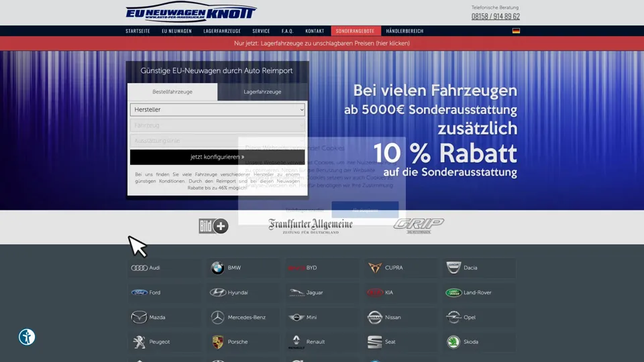Choose the KIA logo
644x362 pixels.
coord(374,293)
